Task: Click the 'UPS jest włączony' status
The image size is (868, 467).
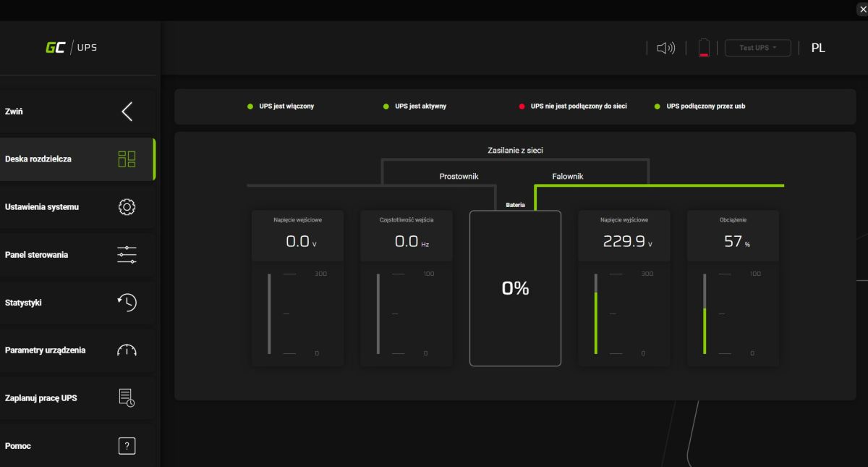Action: coord(281,106)
